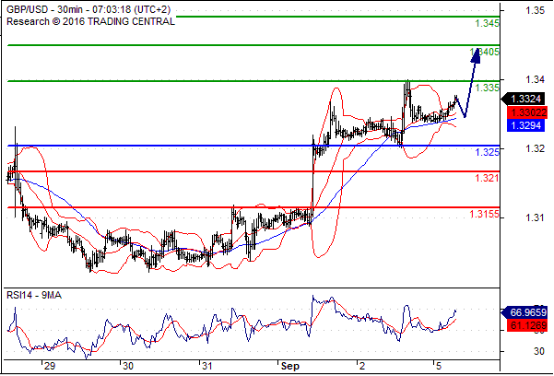Click the black 1.3324 current price tag
Viewport: 554px width, 376px height.
(x=526, y=99)
